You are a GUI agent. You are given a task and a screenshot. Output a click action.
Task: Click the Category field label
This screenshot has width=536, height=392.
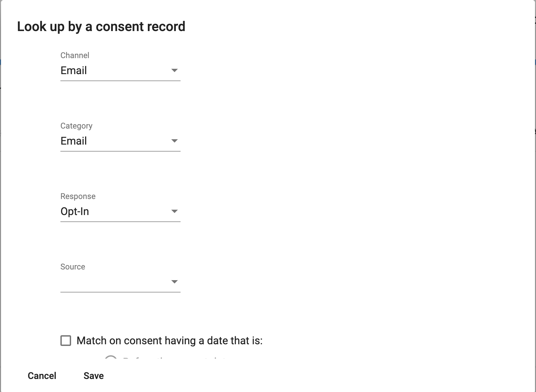76,126
